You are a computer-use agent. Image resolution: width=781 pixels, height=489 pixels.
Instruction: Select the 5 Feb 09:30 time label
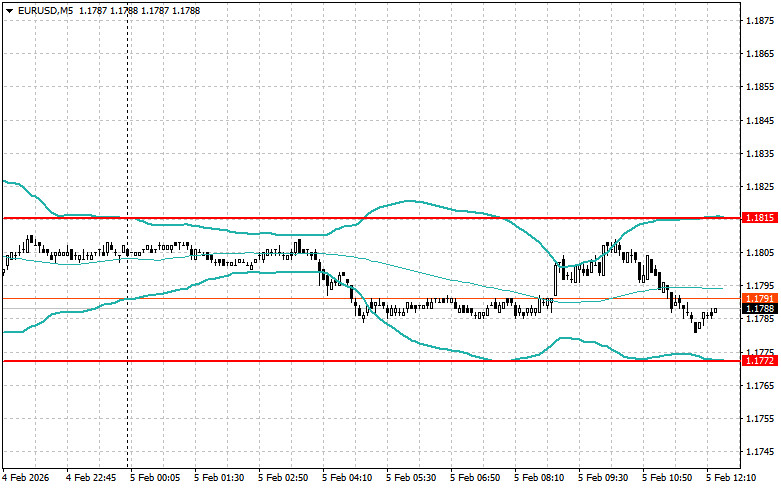(x=603, y=478)
